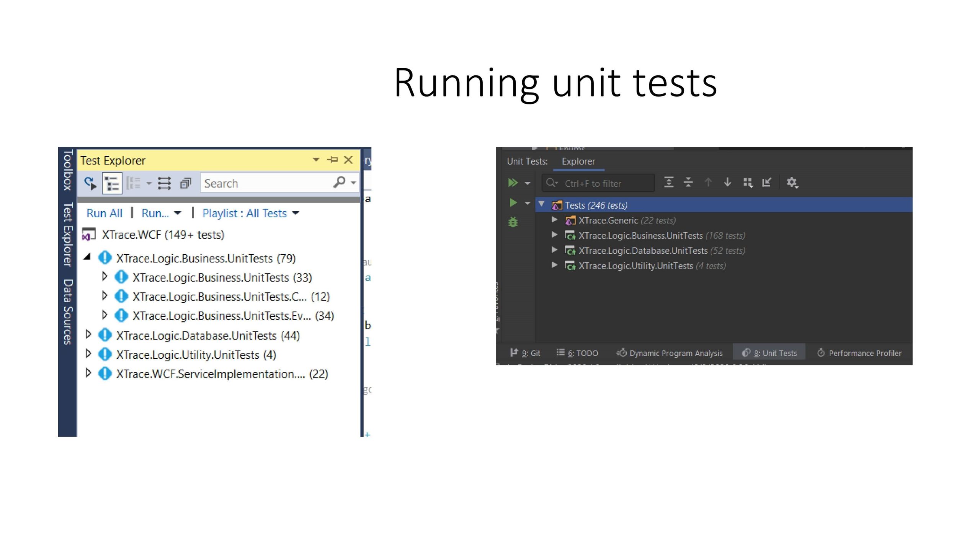This screenshot has width=980, height=551.
Task: Toggle the Group By button in Test Explorer
Action: [134, 183]
